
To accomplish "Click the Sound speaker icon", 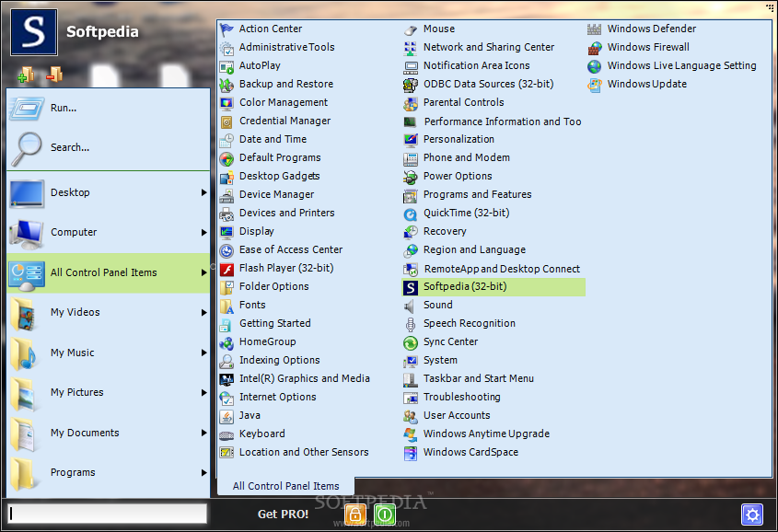I will (x=411, y=305).
